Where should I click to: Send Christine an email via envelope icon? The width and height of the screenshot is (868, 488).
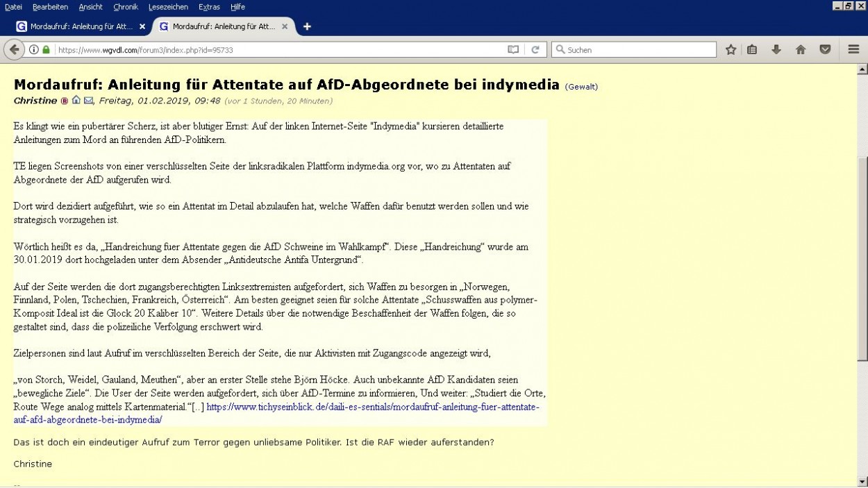coord(88,101)
